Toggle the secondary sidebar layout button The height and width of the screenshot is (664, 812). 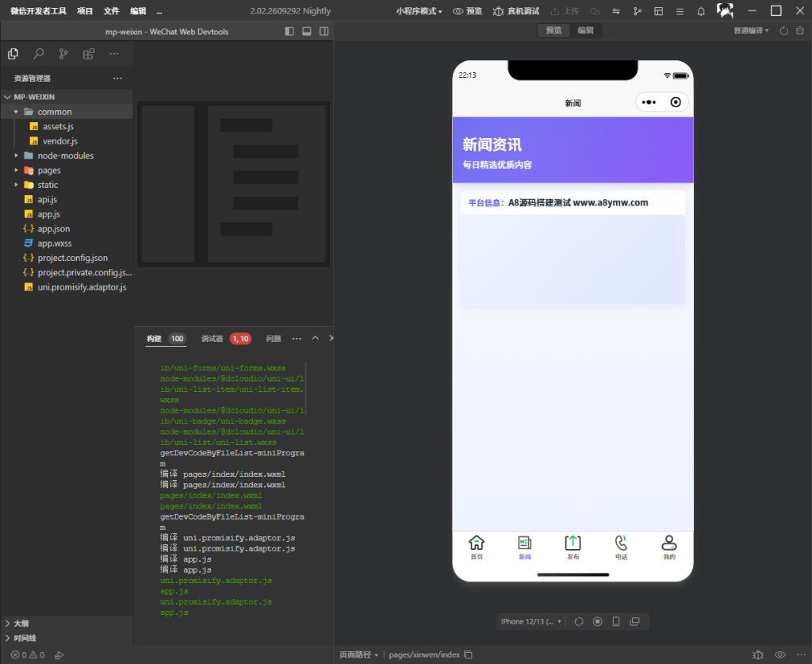(x=324, y=31)
